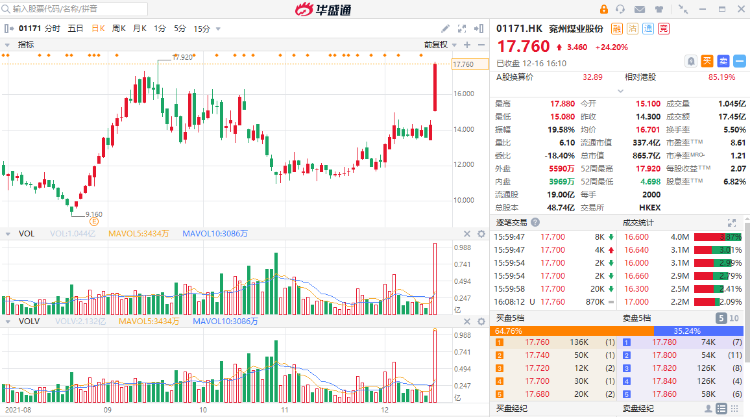Click orange 64.76% buy ratio bar
Screen dimensions: 750x417
(572, 331)
